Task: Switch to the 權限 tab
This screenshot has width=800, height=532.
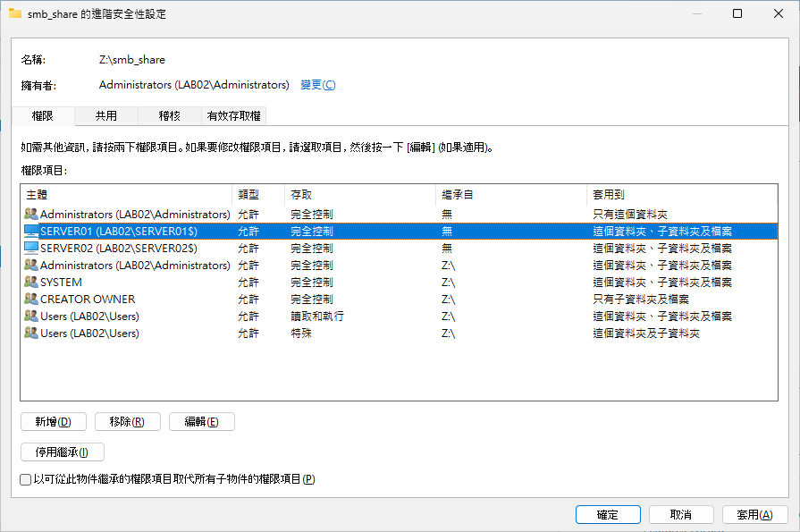Action: click(43, 116)
